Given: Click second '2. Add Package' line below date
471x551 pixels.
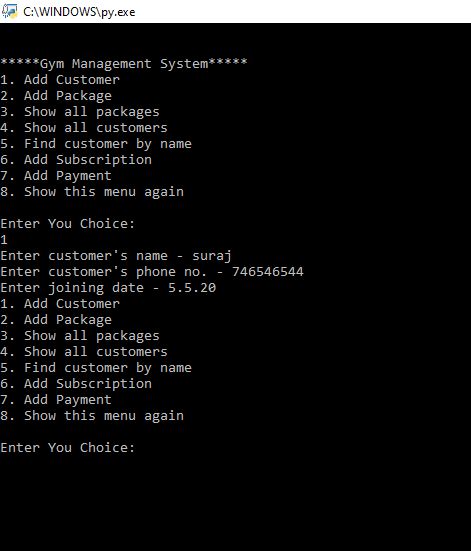Looking at the screenshot, I should (x=56, y=320).
